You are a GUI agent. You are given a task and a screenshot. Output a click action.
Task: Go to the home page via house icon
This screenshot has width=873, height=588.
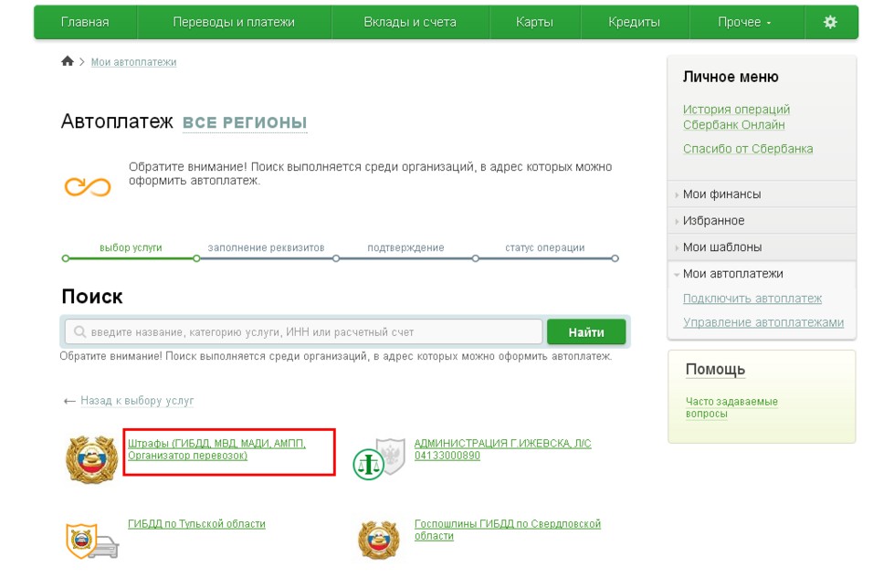click(68, 61)
